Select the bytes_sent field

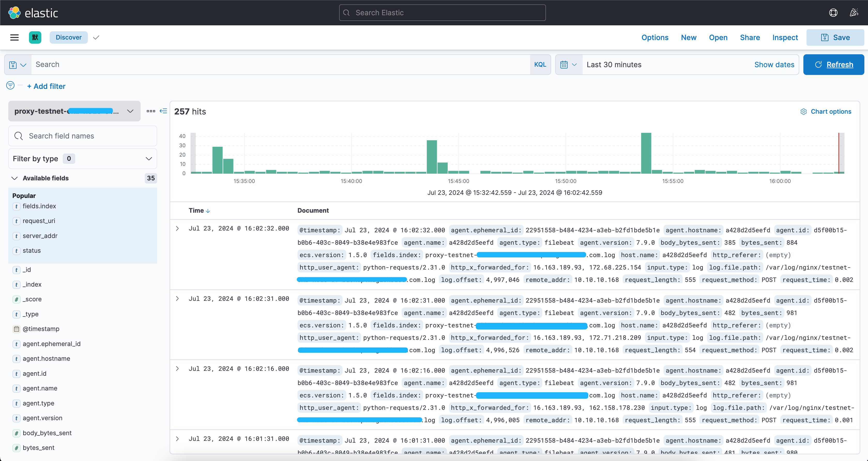coord(39,448)
